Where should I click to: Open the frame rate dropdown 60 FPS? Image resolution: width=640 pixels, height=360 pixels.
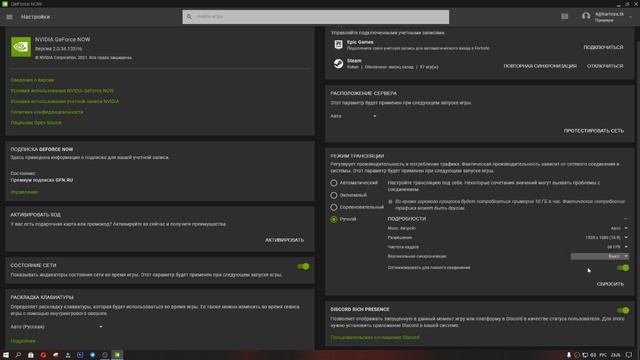click(x=618, y=247)
